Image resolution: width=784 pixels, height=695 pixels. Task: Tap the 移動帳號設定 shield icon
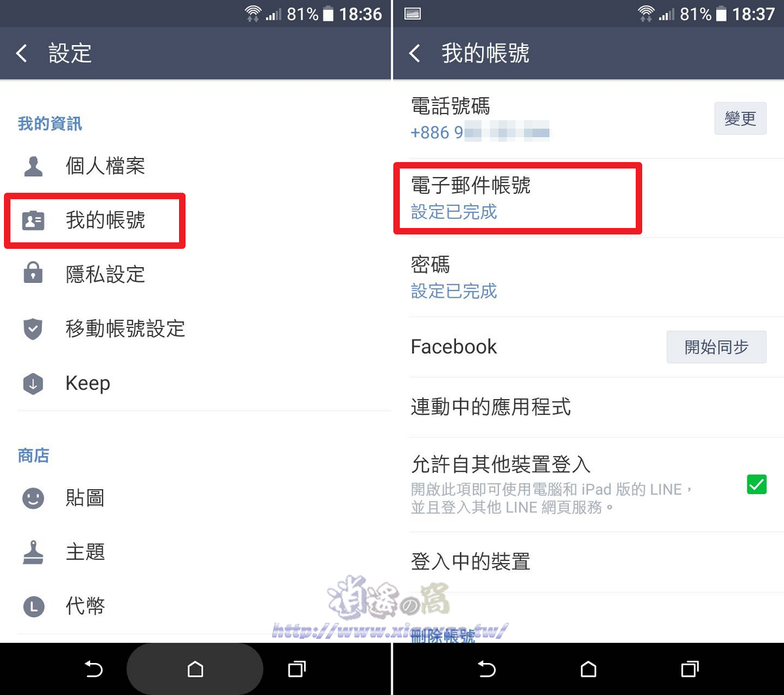pyautogui.click(x=33, y=329)
